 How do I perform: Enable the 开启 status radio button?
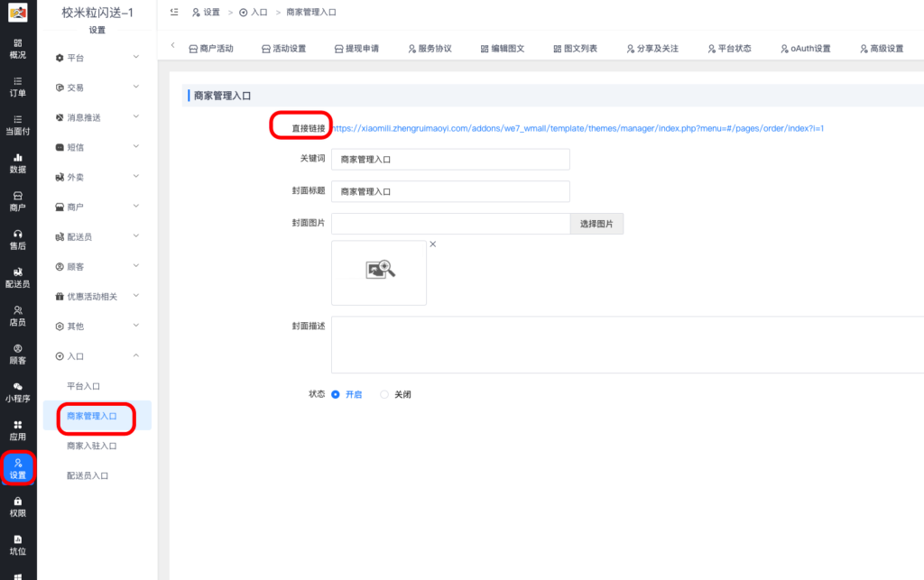pos(336,394)
